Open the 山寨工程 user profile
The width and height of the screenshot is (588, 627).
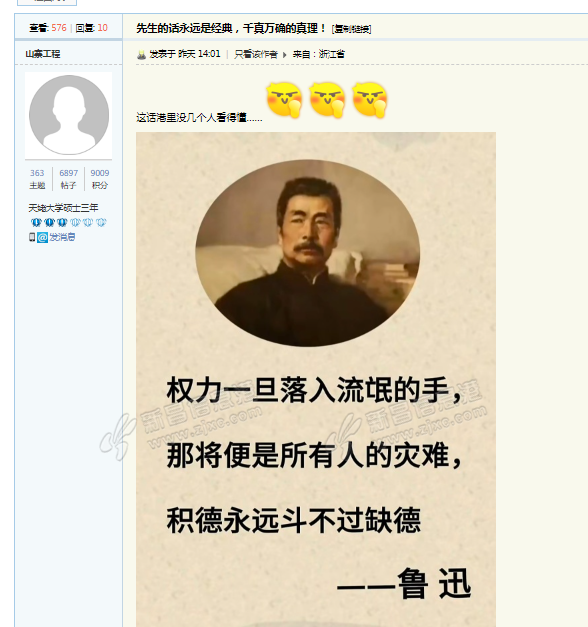pyautogui.click(x=43, y=54)
